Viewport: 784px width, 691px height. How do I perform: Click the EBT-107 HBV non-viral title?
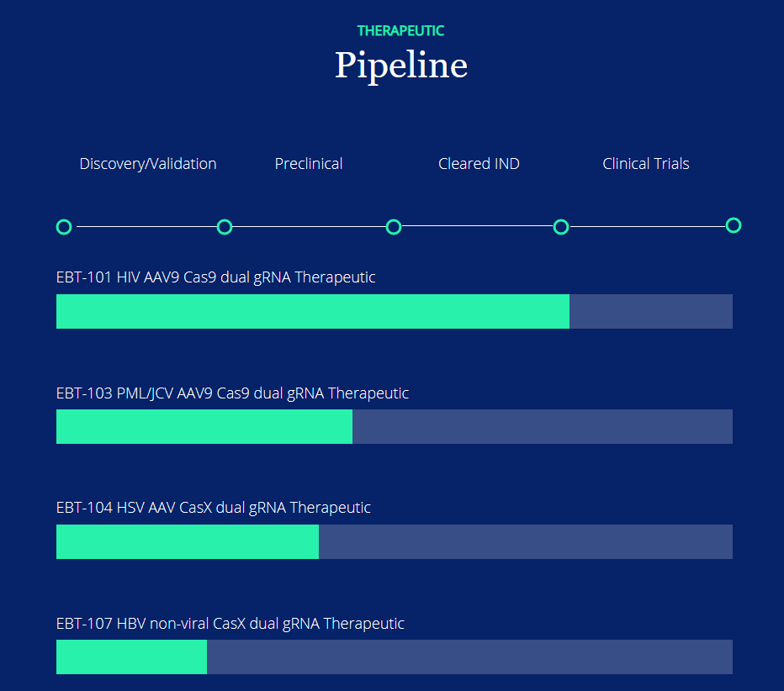pos(230,624)
